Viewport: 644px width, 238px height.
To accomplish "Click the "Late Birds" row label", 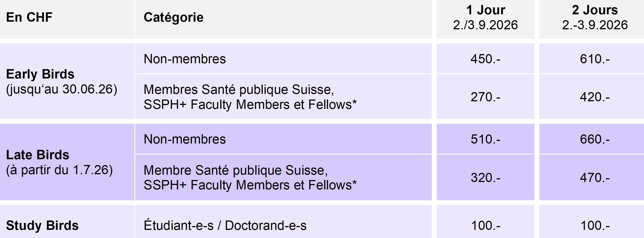I will (x=38, y=155).
